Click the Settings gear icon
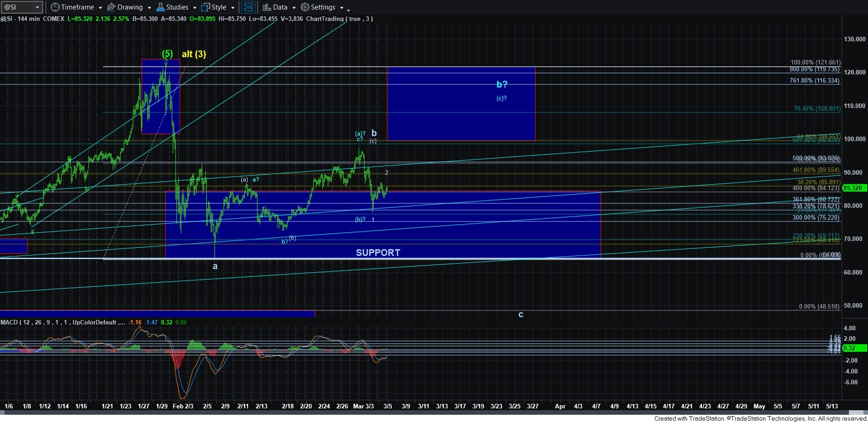Image resolution: width=868 pixels, height=422 pixels. (305, 7)
